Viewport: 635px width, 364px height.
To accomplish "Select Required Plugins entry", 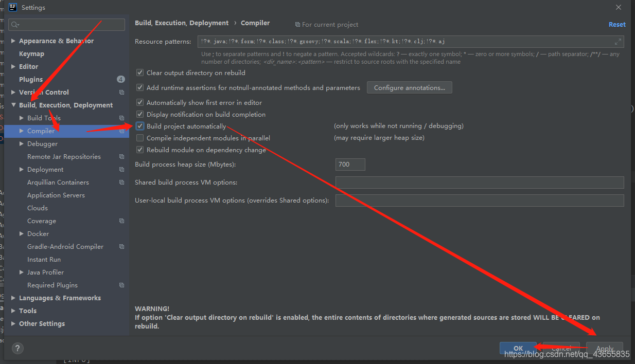I will coord(52,285).
